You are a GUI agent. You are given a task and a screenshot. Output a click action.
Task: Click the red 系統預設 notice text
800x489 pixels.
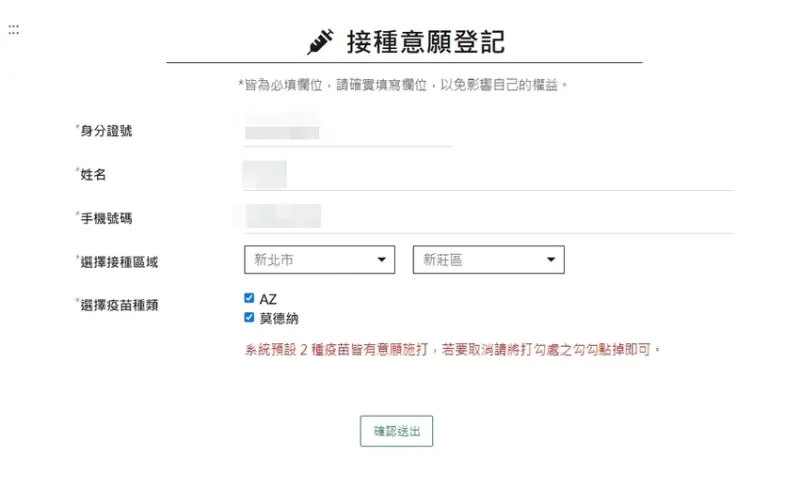[x=453, y=351]
